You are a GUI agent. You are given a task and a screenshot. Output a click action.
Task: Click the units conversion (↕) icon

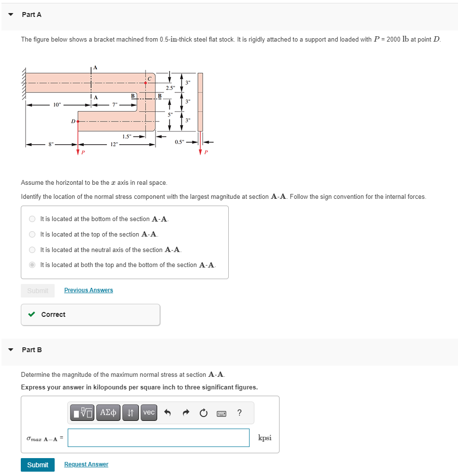(x=130, y=413)
